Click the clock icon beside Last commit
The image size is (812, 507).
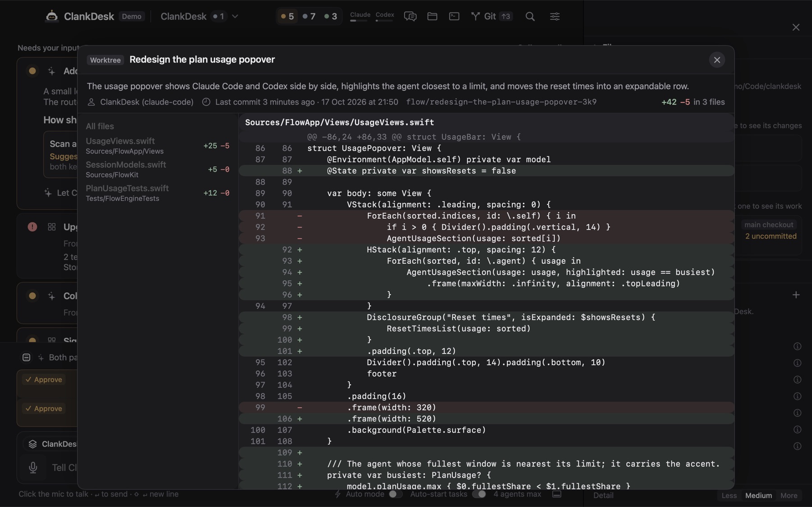[206, 102]
